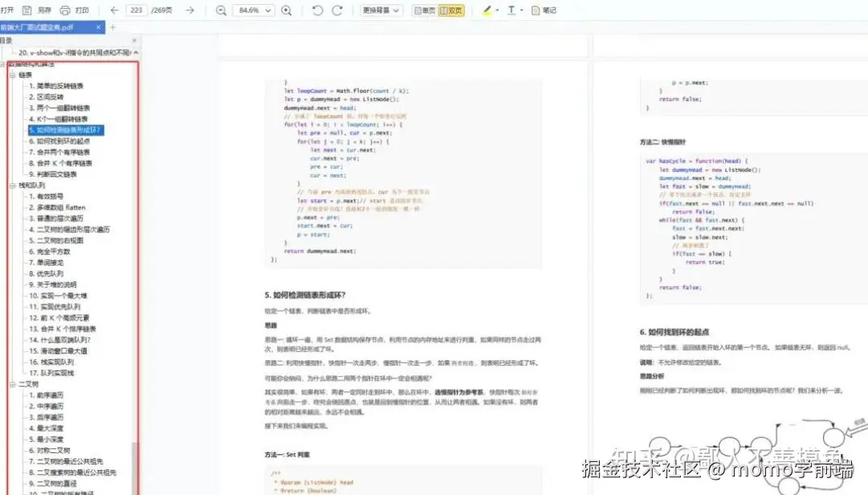The image size is (868, 495).
Task: Open outline item 20. v-show和v-if指令
Action: click(75, 52)
